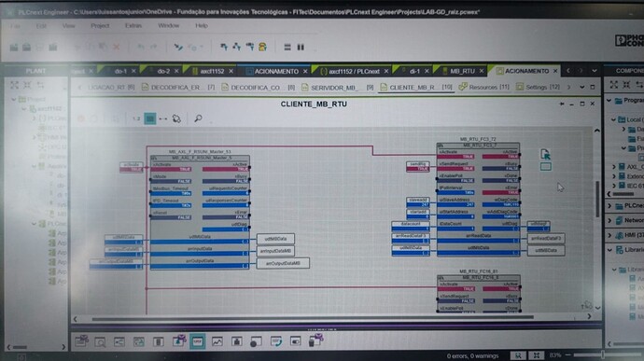This screenshot has width=644, height=361.
Task: Click the pause controller toolbar icon
Action: [x=301, y=48]
